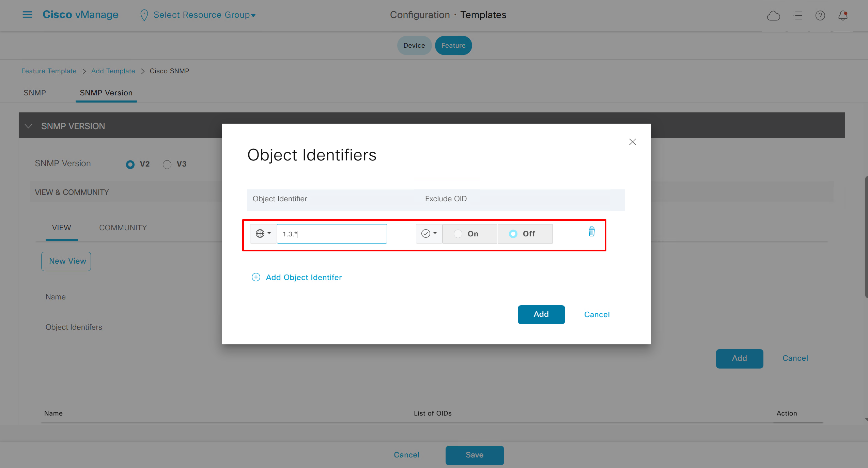Open the globe scope dropdown for Object Identifier
The image size is (868, 468).
click(263, 234)
